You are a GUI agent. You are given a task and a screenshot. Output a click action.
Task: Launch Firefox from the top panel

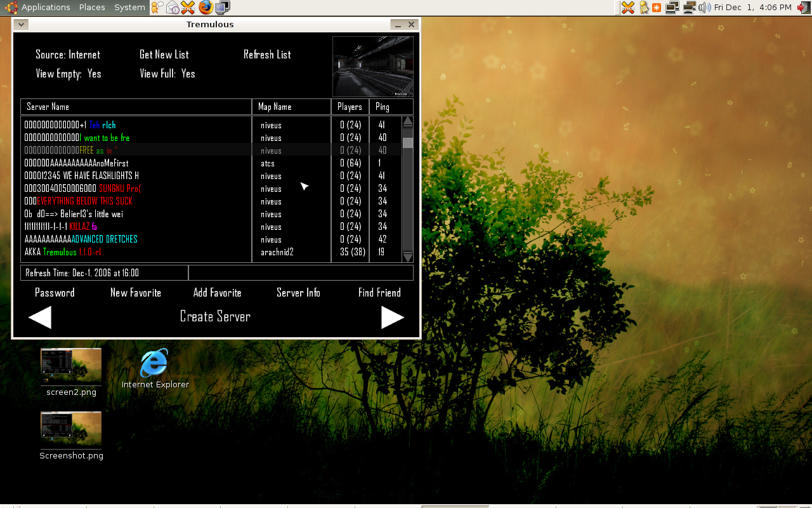click(x=206, y=8)
